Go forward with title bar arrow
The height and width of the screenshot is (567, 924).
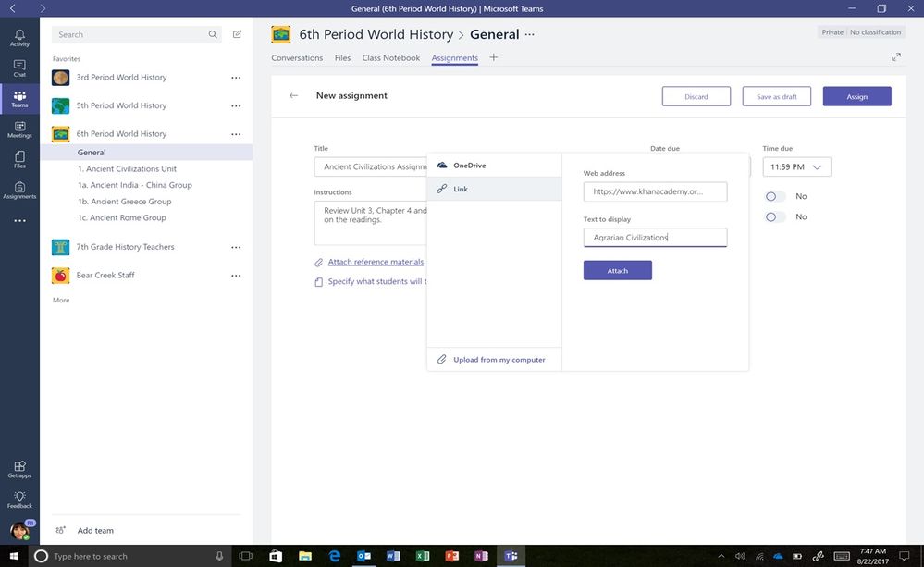coord(43,8)
